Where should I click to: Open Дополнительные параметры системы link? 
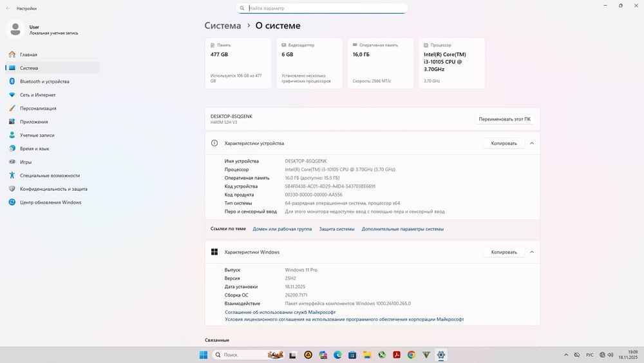click(402, 229)
